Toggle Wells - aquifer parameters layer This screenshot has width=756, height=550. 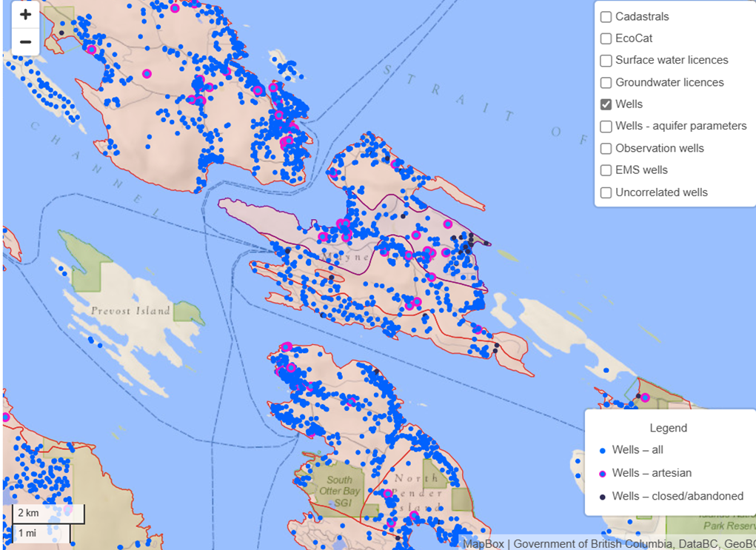[x=606, y=127]
